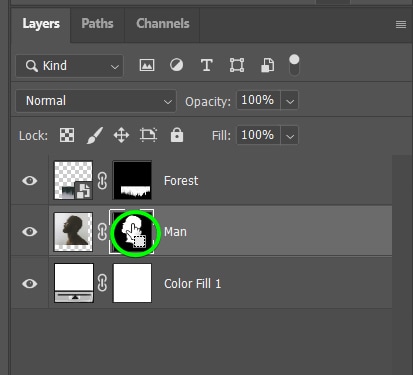Click the Fill 100% value field
Screen dimensions: 413x375
click(x=258, y=135)
